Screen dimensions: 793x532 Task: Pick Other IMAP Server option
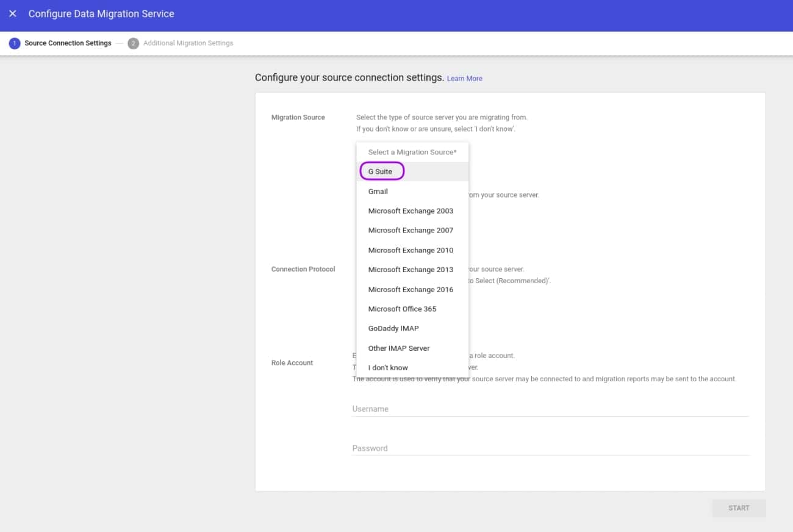400,348
